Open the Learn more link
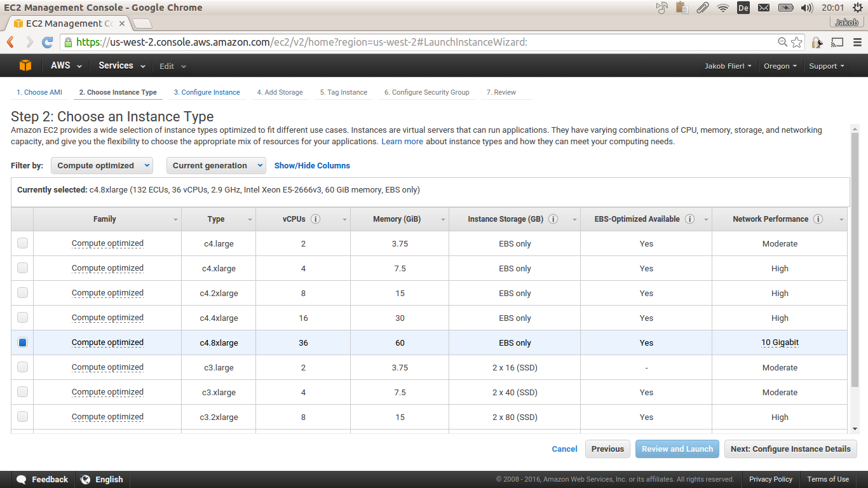 (x=402, y=142)
